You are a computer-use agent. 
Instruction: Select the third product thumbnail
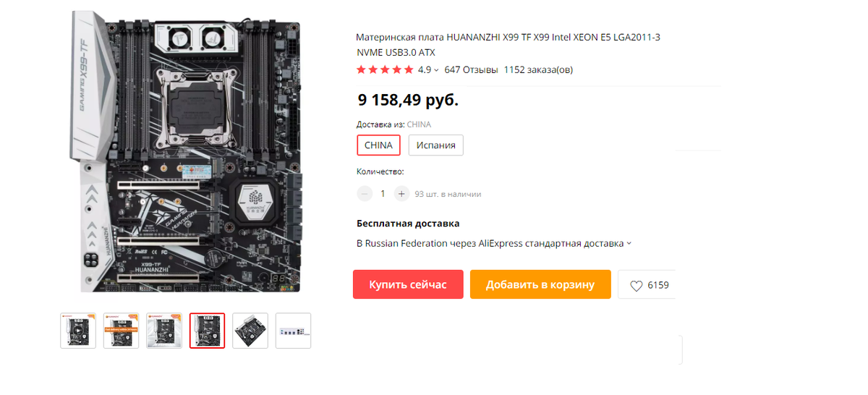164,331
